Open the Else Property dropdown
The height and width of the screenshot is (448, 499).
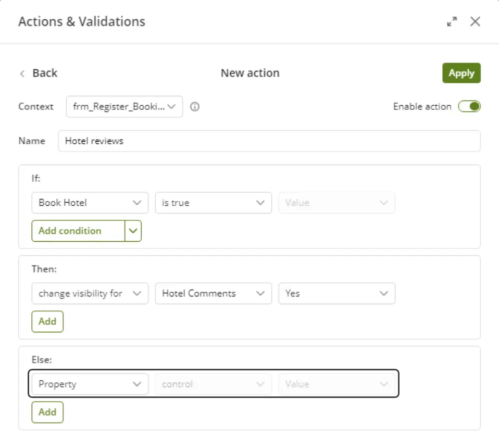point(90,384)
